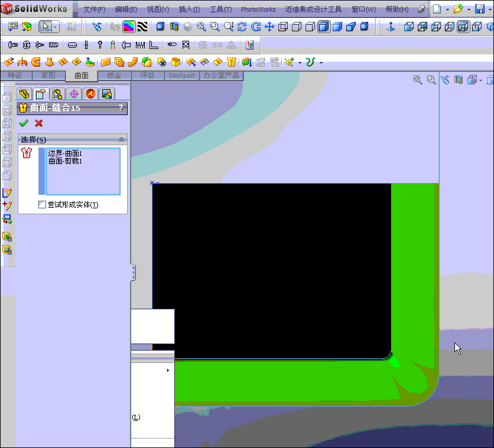494x448 pixels.
Task: Click the Section View icon in viewport toolbar
Action: tap(459, 80)
